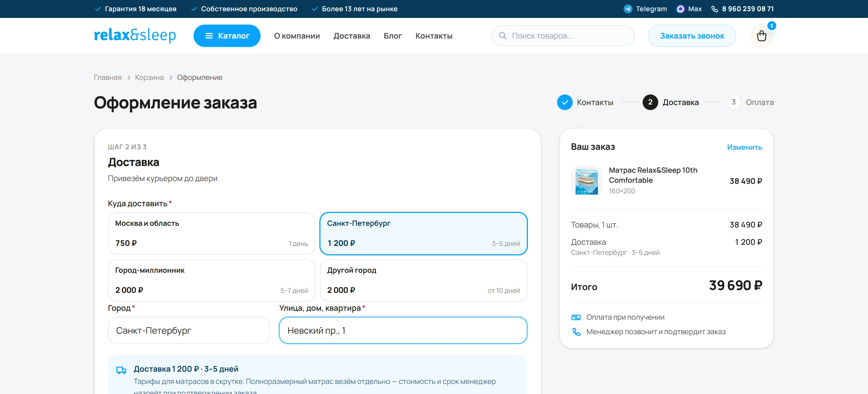Click the search magnifier icon
This screenshot has width=868, height=394.
pyautogui.click(x=503, y=36)
